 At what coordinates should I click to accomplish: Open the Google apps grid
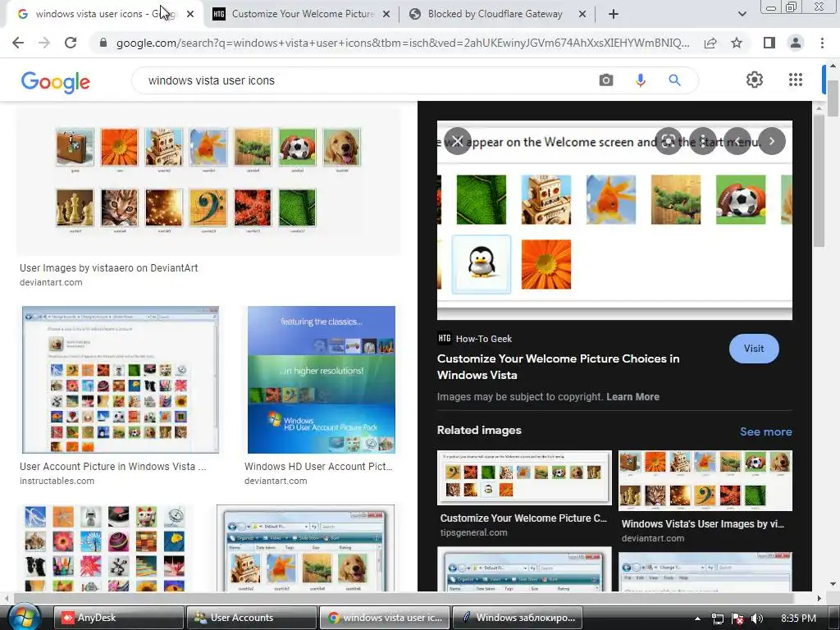[796, 80]
